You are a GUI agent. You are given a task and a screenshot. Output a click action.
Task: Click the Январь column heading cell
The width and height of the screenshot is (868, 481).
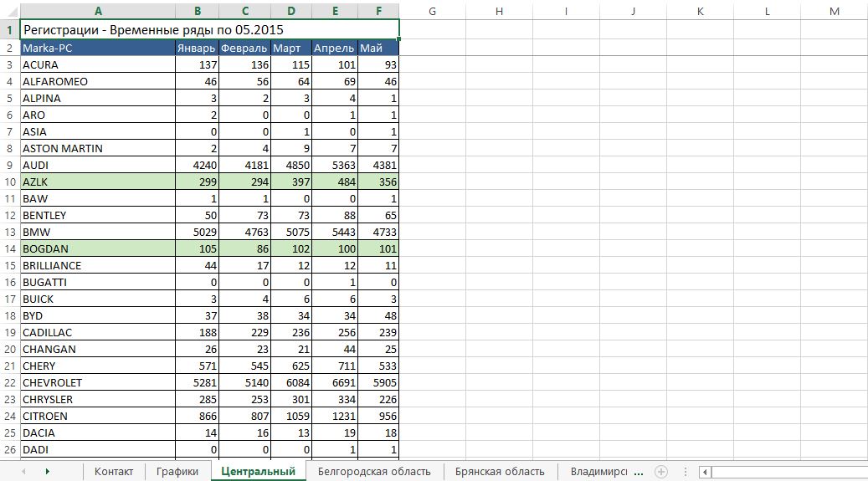tap(197, 49)
